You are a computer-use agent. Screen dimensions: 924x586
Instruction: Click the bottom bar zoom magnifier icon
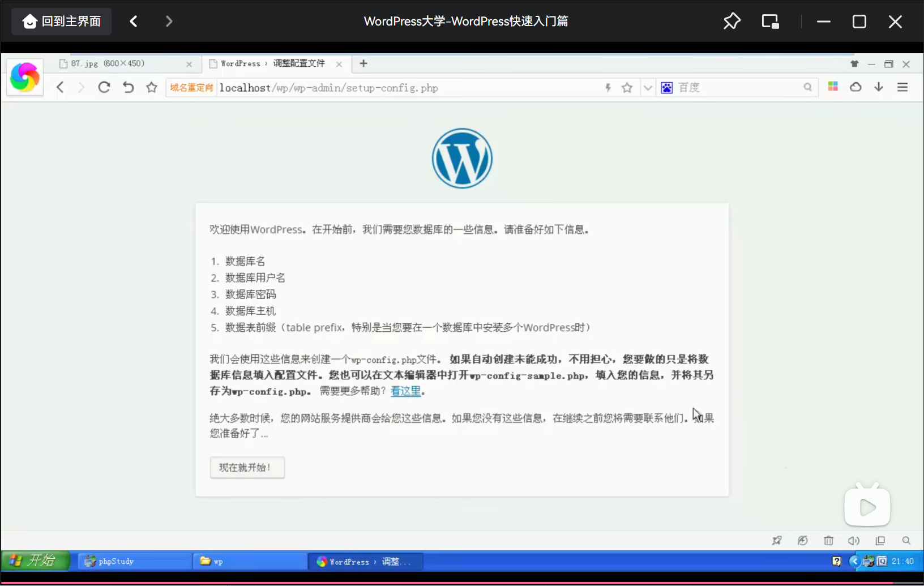pos(906,541)
